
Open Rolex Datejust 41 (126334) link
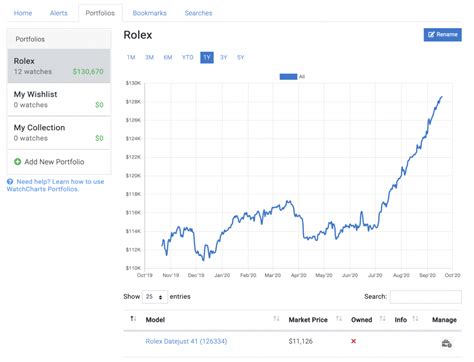186,341
